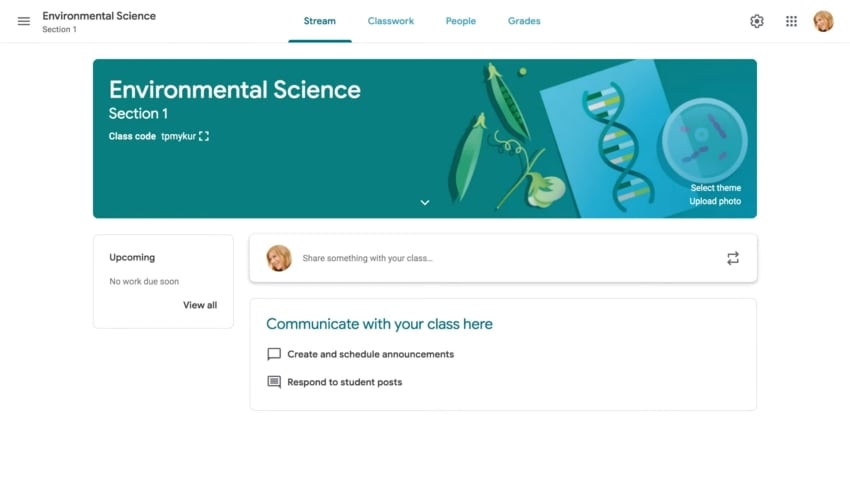Click the class code tpmykur
850x478 pixels.
(178, 136)
